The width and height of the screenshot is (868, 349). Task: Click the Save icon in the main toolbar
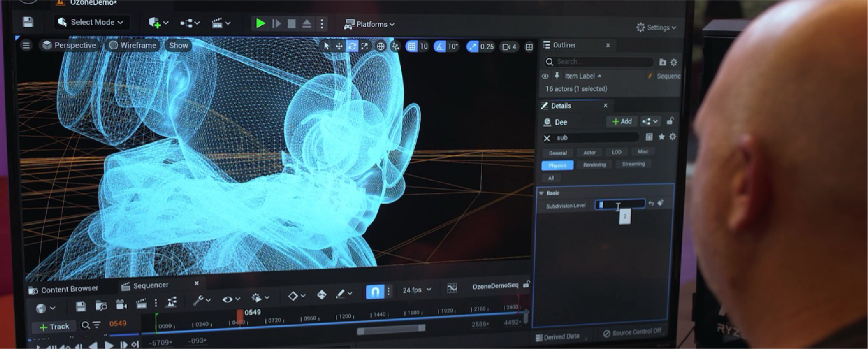pyautogui.click(x=28, y=22)
